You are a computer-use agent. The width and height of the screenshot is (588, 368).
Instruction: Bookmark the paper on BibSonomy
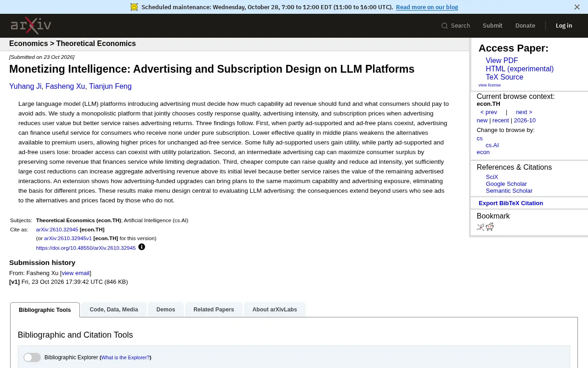pyautogui.click(x=481, y=227)
